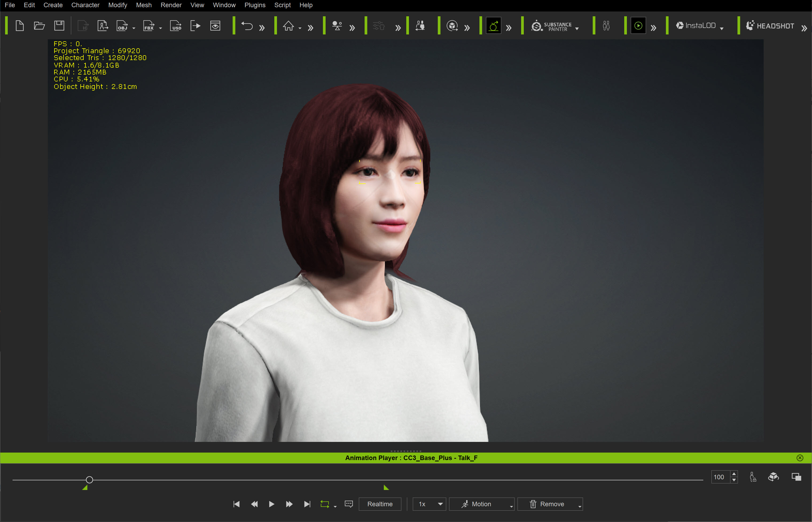Open the Export FBX dropdown arrow
The height and width of the screenshot is (522, 812).
tap(161, 29)
